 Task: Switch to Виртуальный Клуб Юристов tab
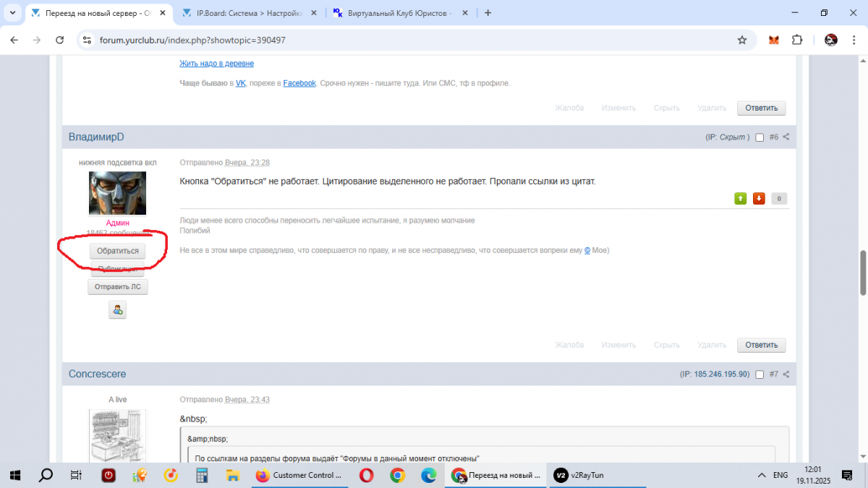pos(399,13)
